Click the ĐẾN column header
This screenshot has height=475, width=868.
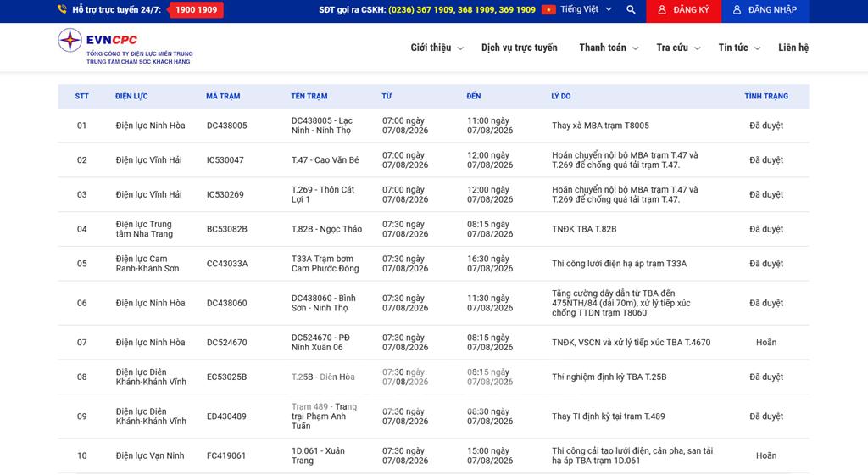[x=473, y=96]
